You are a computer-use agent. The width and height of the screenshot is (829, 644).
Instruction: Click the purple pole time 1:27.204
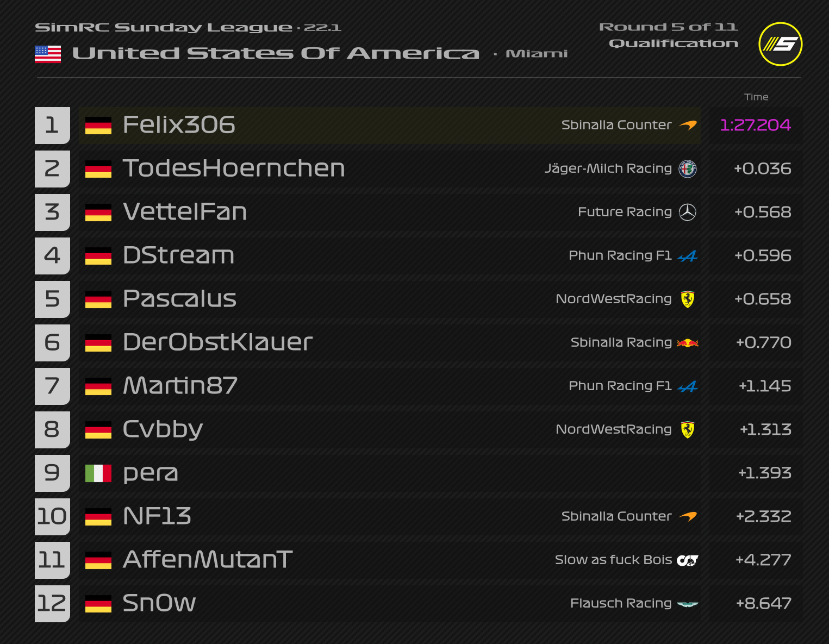coord(755,125)
